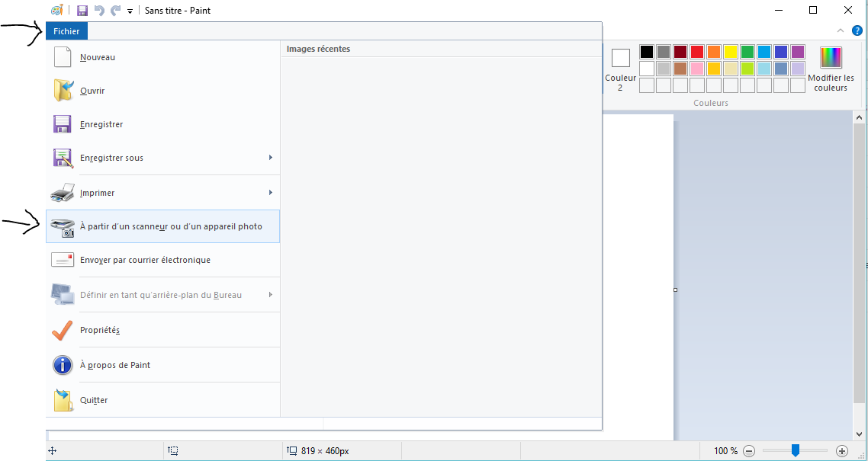Pick the pink color swatch
868x461 pixels.
pyautogui.click(x=697, y=69)
